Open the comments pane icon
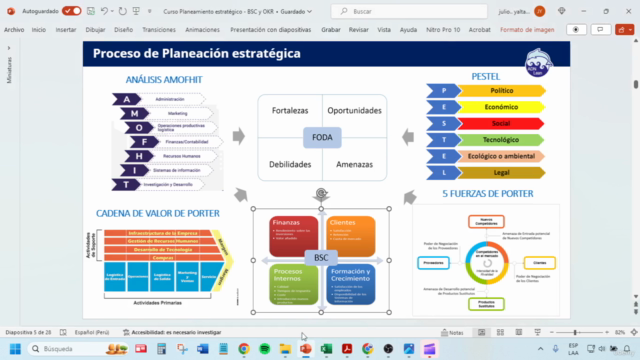This screenshot has height=360, width=640. tap(600, 30)
